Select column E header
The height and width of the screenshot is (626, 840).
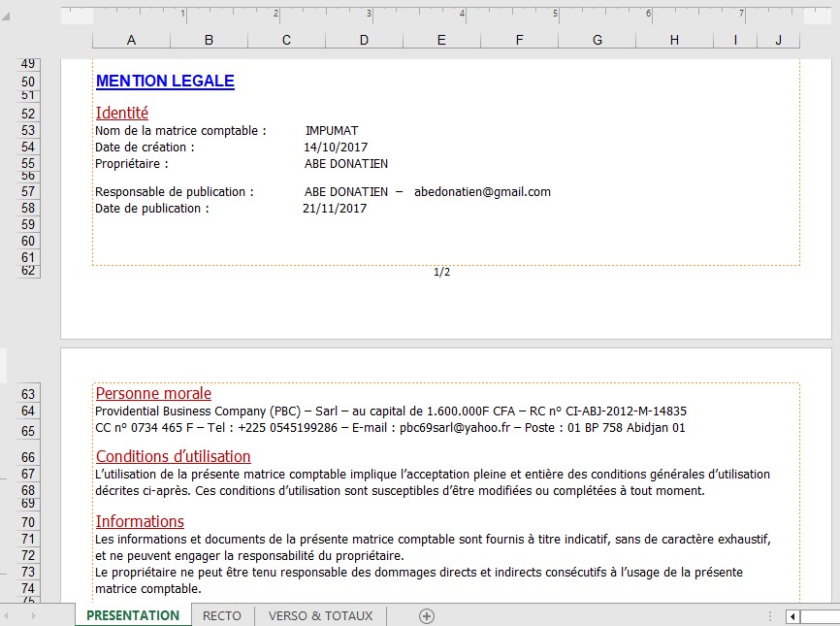(441, 40)
